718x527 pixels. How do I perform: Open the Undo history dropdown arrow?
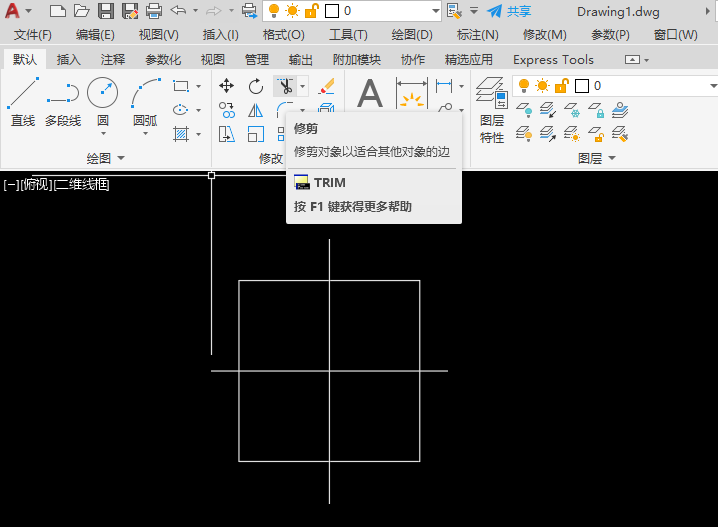click(x=196, y=11)
